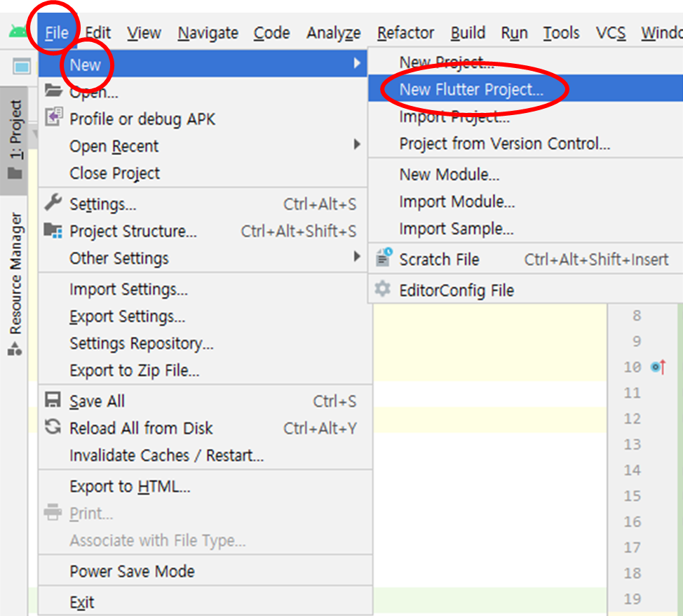Open the Run menu
The height and width of the screenshot is (616, 683).
tap(515, 33)
